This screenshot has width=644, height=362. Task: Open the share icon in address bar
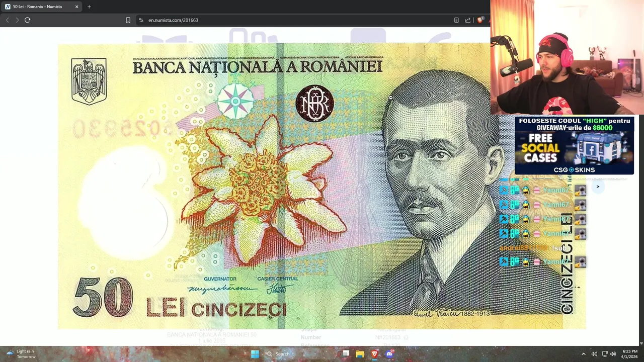[468, 20]
